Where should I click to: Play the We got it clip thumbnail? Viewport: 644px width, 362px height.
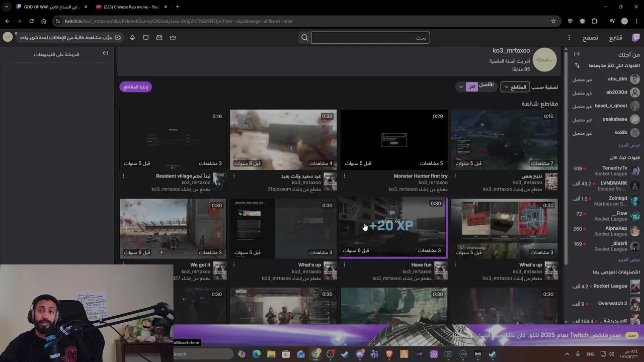[173, 228]
